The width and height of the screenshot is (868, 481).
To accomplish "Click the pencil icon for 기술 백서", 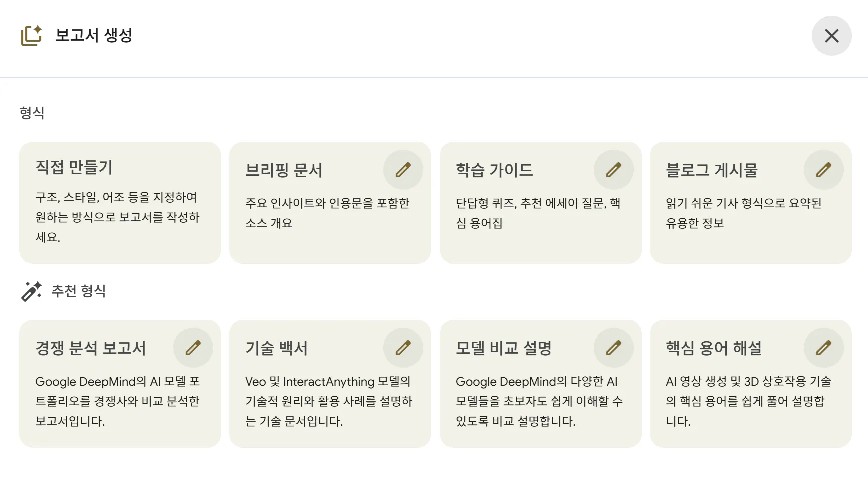I will [403, 348].
